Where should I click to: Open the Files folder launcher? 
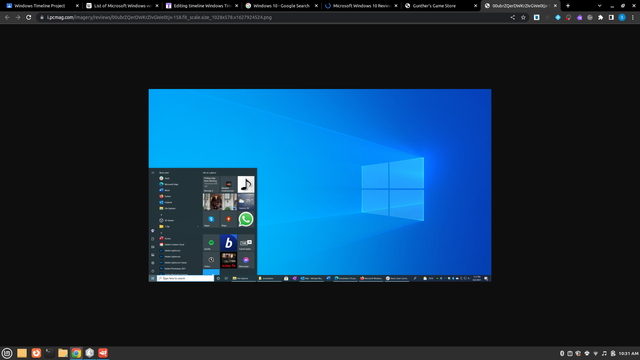coord(63,353)
